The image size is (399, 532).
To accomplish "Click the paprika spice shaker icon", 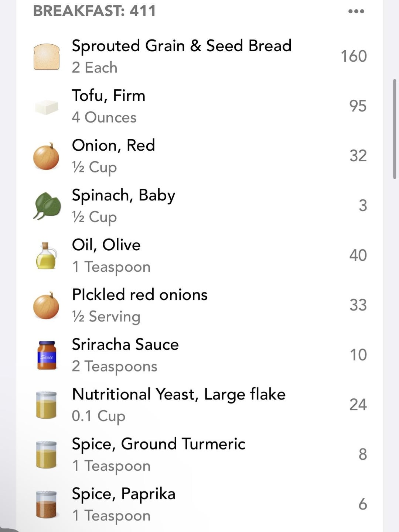I will (46, 504).
